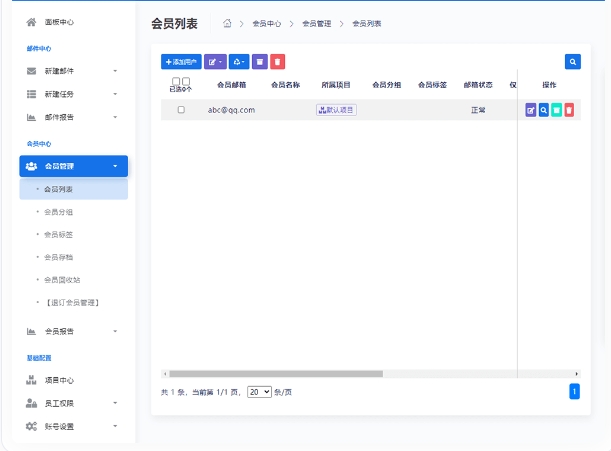This screenshot has width=611, height=451.
Task: Open 【退订会员管理】 in the sidebar
Action: (72, 302)
